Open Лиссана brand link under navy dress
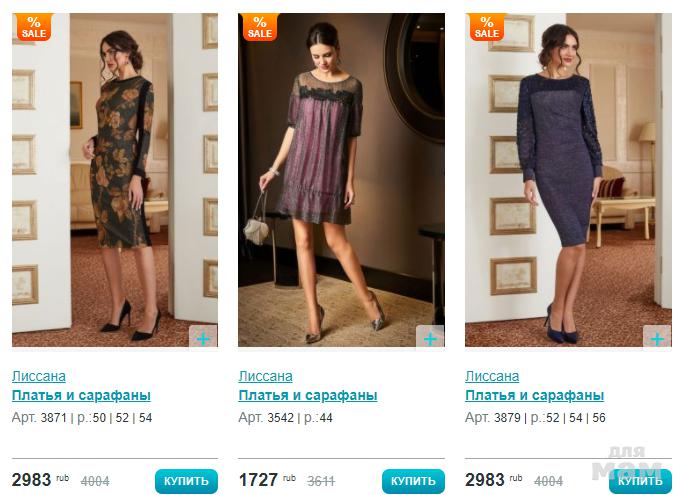This screenshot has width=677, height=495. pos(492,376)
